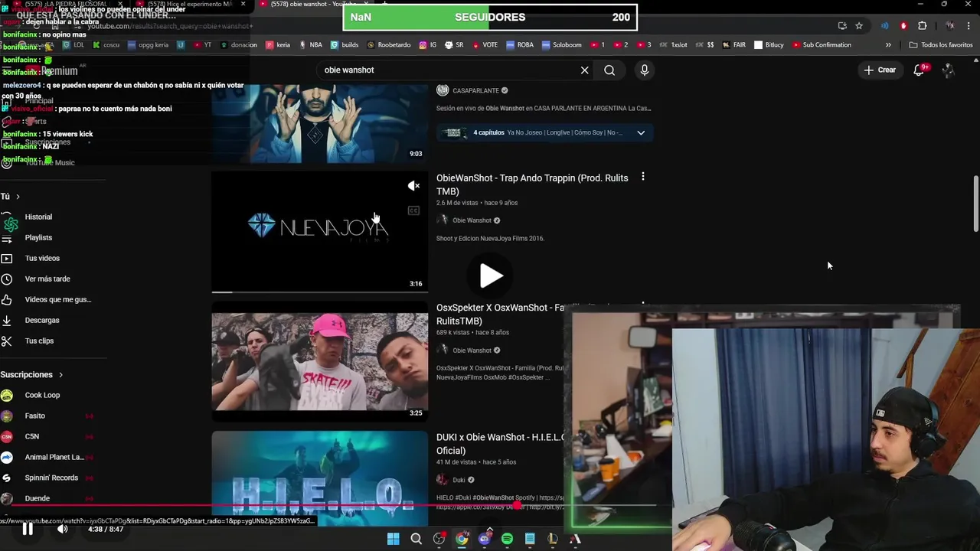Open the Spinnin' Records subscription
This screenshot has height=551, width=980.
51,478
